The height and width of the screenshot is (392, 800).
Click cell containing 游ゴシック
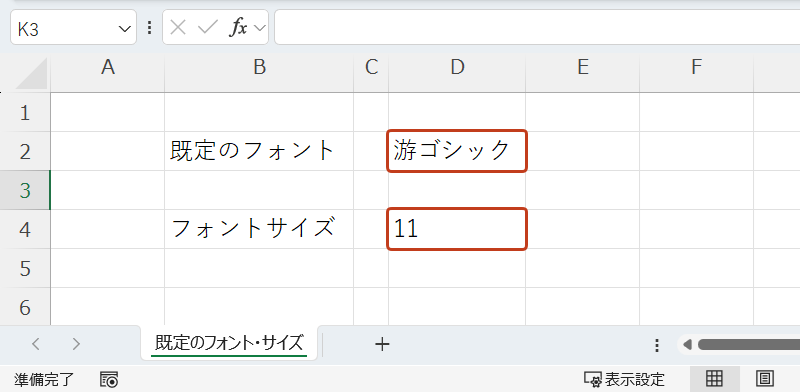[457, 151]
